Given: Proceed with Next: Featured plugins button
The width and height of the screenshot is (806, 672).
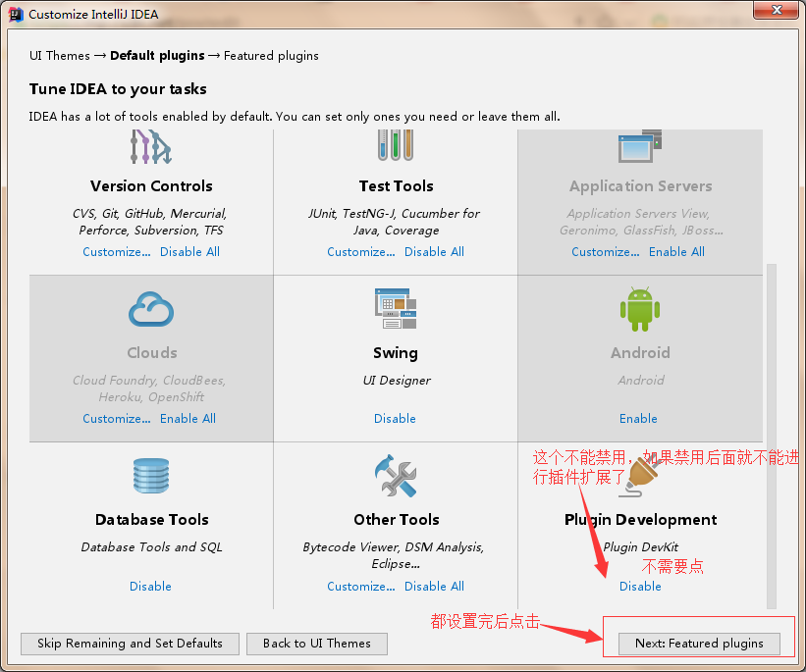Looking at the screenshot, I should tap(699, 644).
